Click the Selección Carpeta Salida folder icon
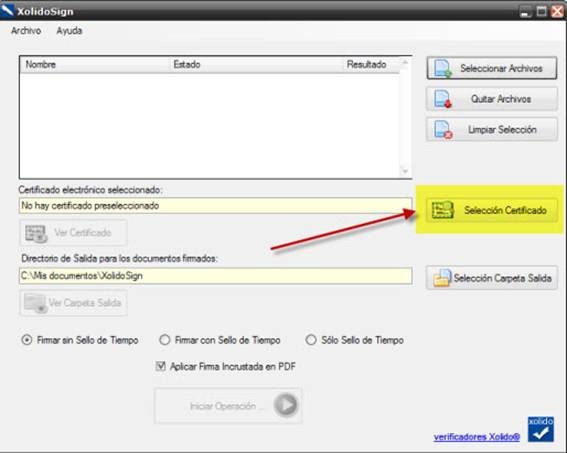567x453 pixels. point(442,278)
